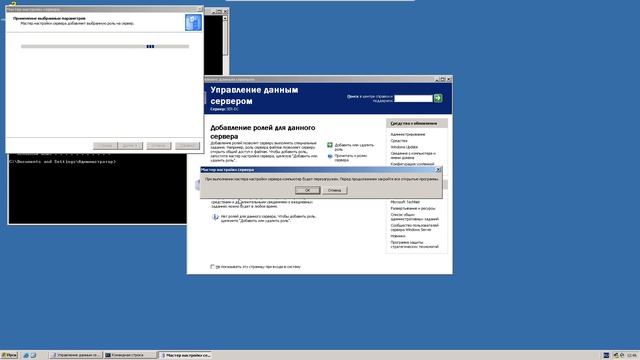This screenshot has width=640, height=360.
Task: Open Сообщество пользователей сервера Windows Server
Action: click(415, 227)
